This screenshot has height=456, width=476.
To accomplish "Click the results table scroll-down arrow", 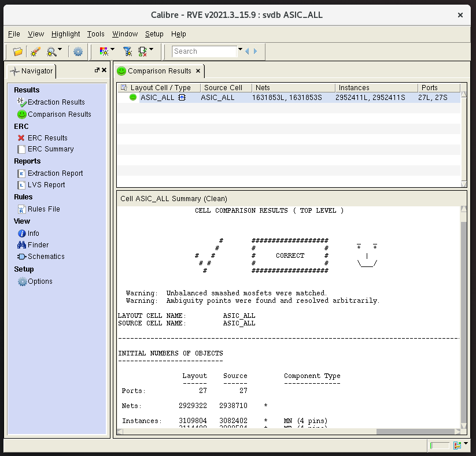I will coord(463,184).
